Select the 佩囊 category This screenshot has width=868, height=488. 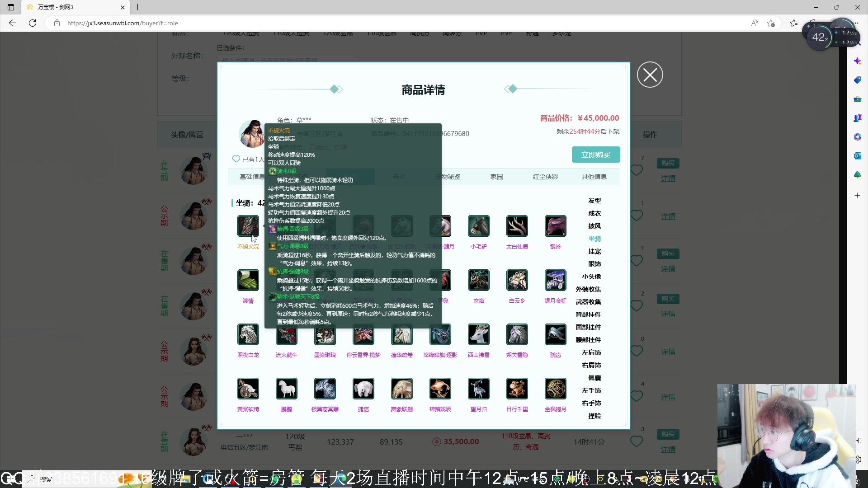click(x=594, y=378)
